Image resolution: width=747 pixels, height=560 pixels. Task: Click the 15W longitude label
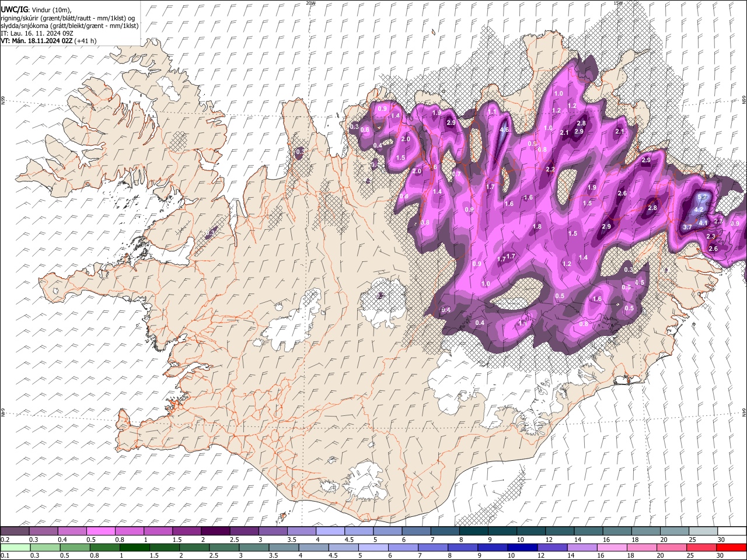[x=618, y=3]
